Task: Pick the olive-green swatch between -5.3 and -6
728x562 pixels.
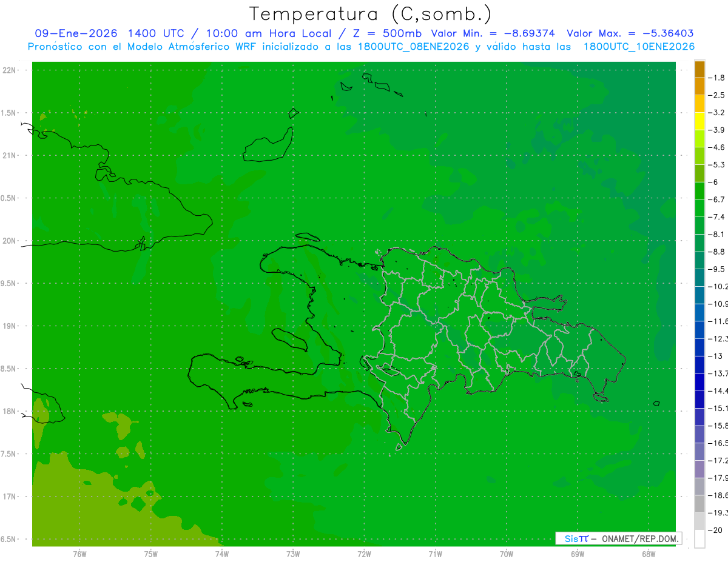Action: tap(699, 173)
